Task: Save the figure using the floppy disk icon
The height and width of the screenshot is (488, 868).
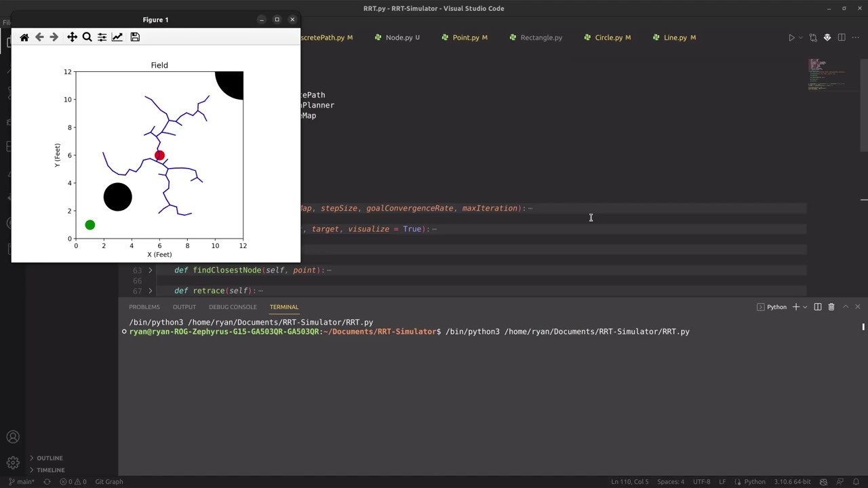Action: click(135, 37)
